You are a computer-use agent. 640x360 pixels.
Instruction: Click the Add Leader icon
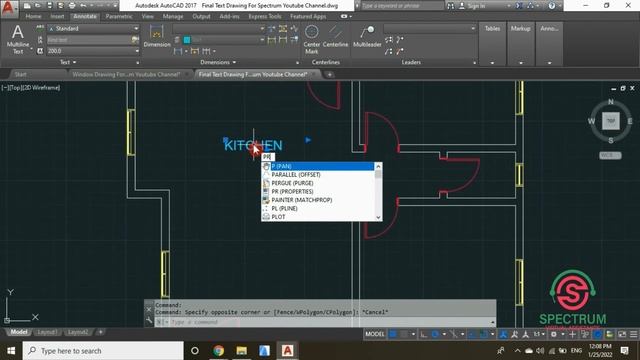click(400, 40)
